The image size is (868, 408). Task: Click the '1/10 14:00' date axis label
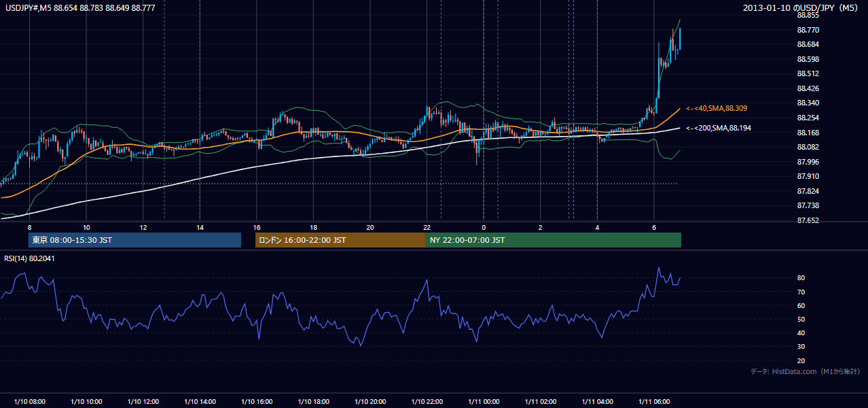tap(200, 402)
